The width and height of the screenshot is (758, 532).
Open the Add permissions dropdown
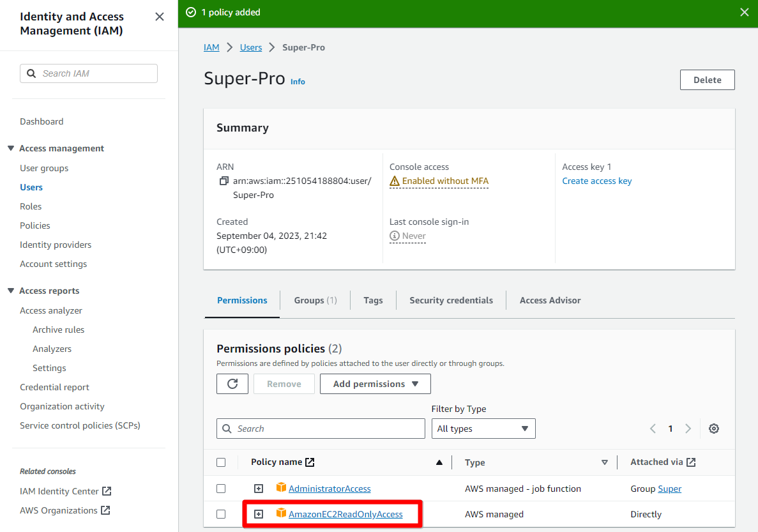pos(375,384)
